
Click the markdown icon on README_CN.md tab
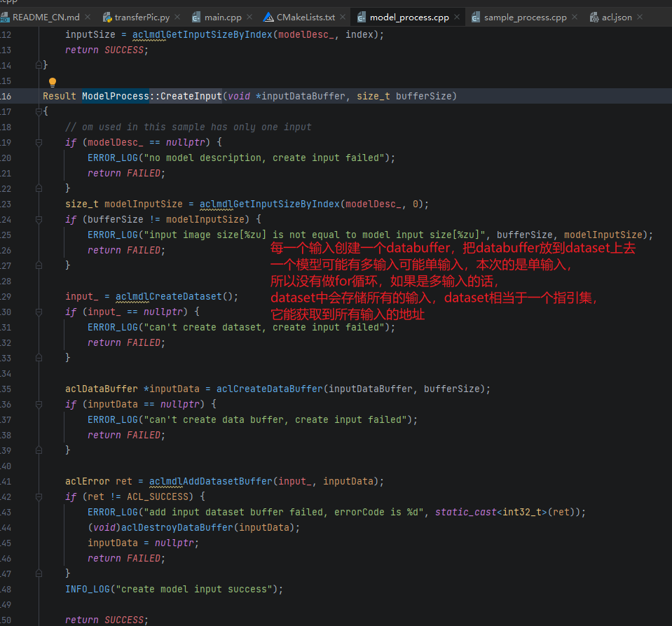point(5,17)
